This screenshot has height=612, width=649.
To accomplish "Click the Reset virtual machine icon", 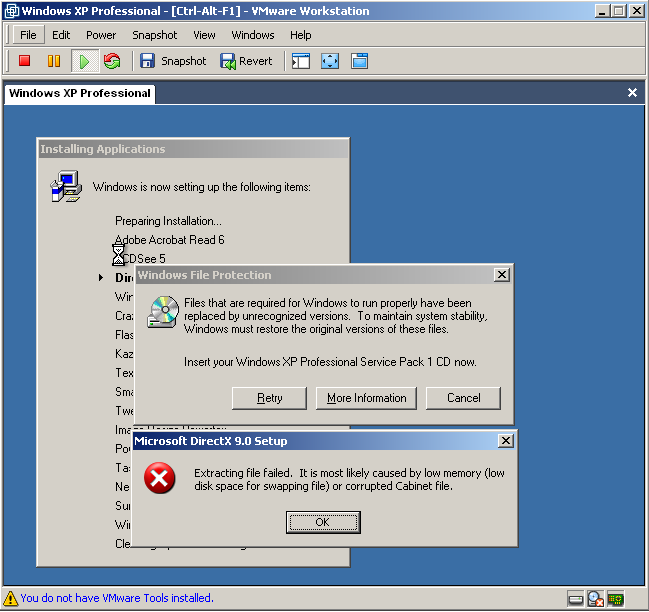I will click(112, 61).
